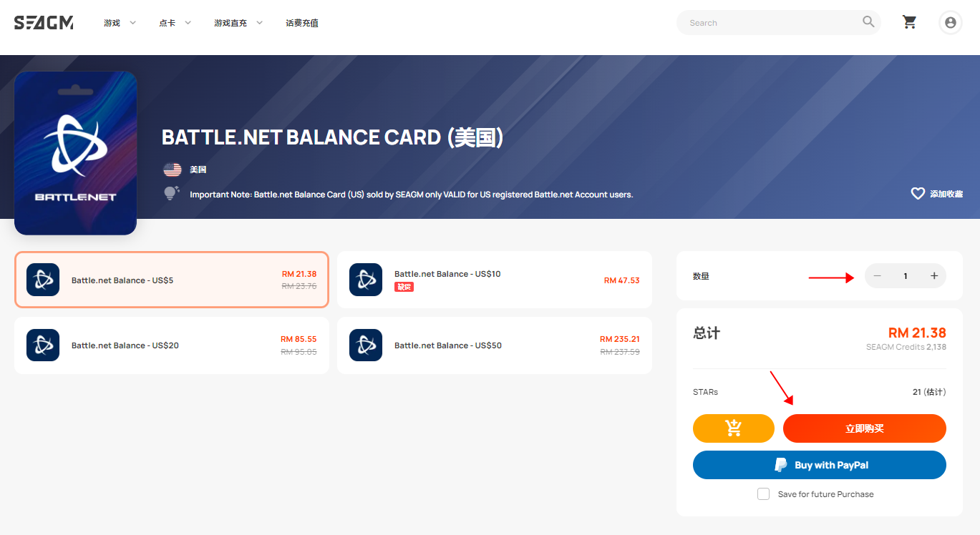This screenshot has height=535, width=980.
Task: Click the 数量 quantity label
Action: 701,276
